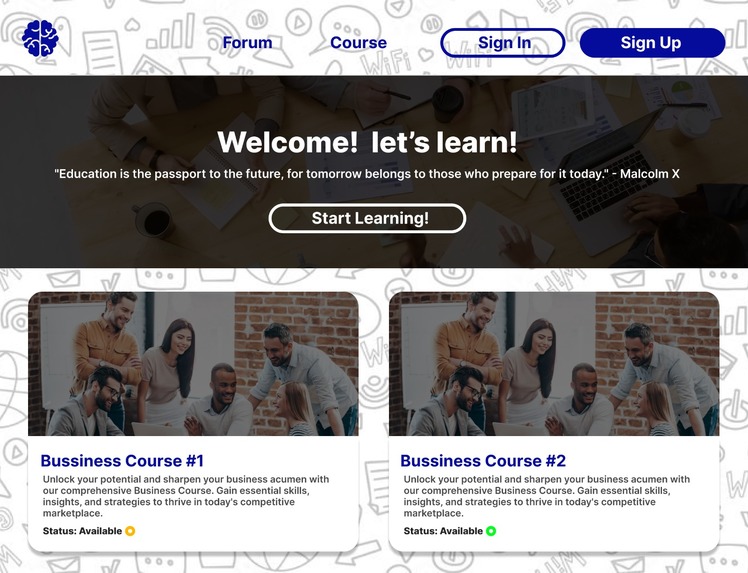748x573 pixels.
Task: Open the Bussiness Course #2 title link
Action: tap(483, 461)
